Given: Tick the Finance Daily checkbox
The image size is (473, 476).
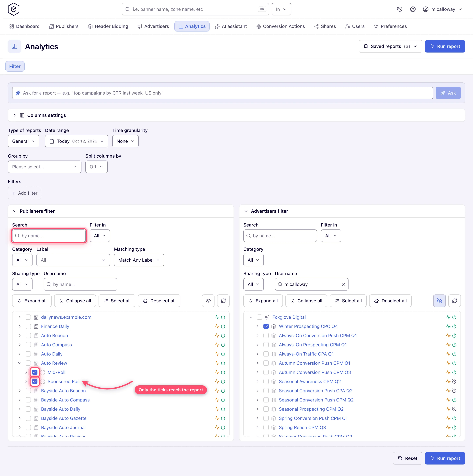Looking at the screenshot, I should tap(28, 326).
